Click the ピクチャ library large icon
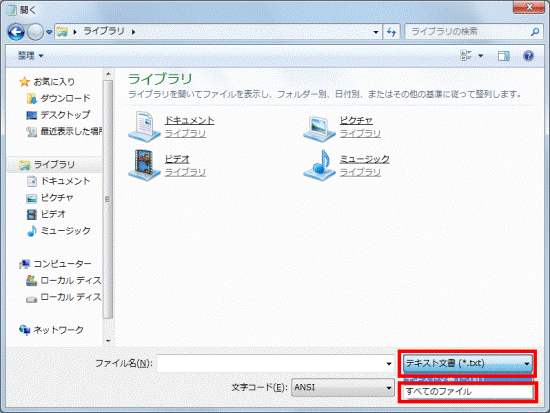 (x=319, y=128)
